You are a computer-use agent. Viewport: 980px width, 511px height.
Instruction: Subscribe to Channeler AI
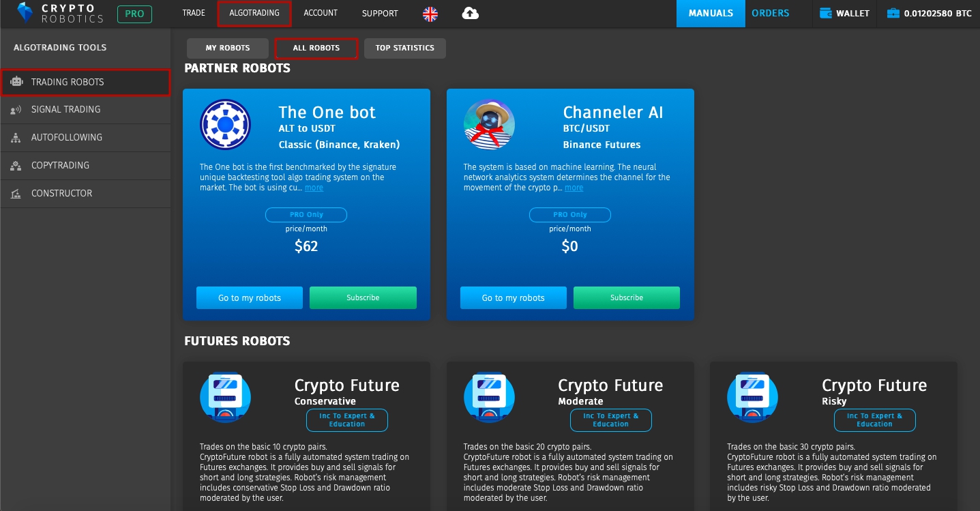(x=627, y=298)
